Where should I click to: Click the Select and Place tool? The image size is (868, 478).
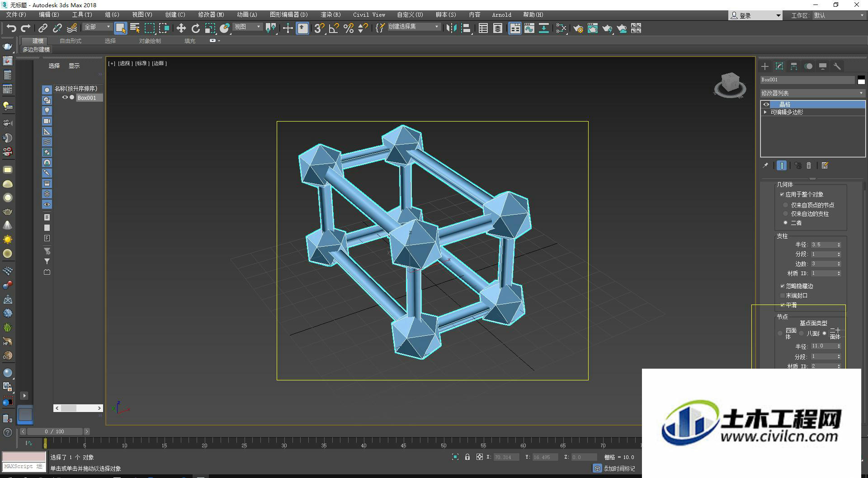(225, 28)
